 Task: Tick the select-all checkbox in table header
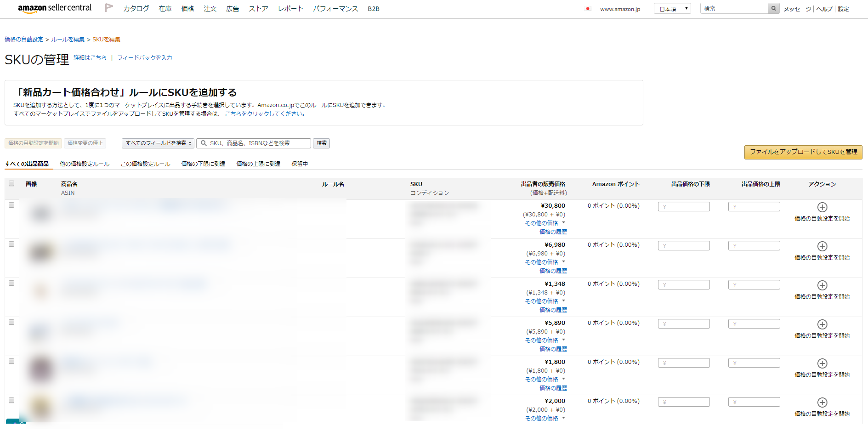11,183
